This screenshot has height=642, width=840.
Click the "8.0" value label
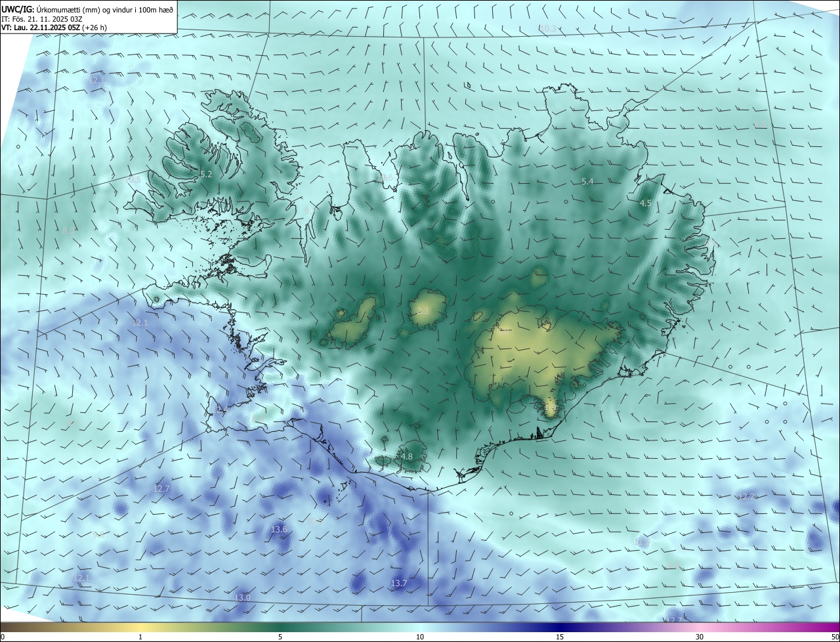[x=69, y=230]
